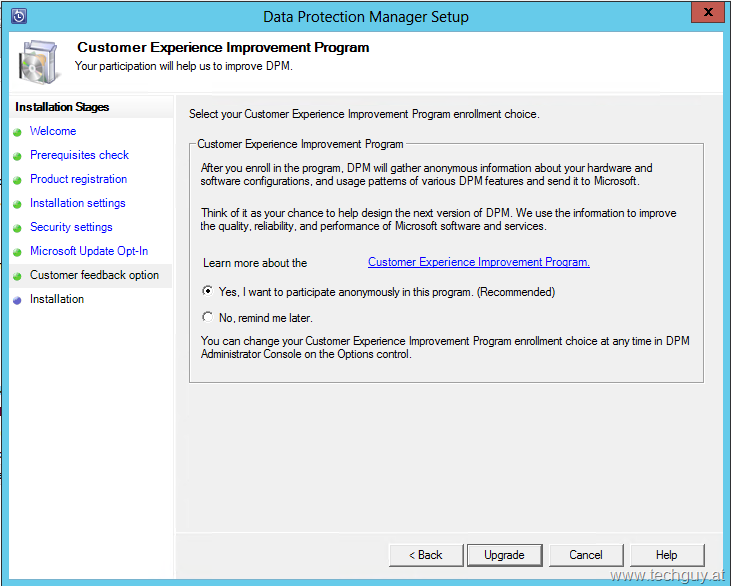Click the 'You can change your' note text
The image size is (731, 586).
445,347
